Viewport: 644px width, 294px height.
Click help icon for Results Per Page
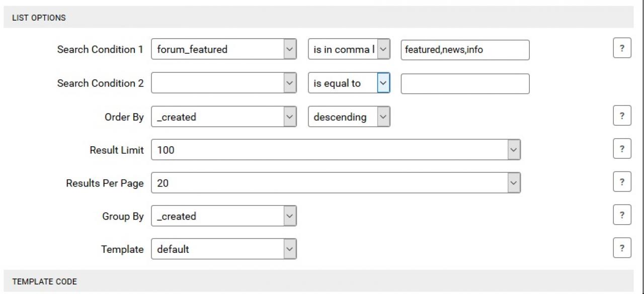click(622, 182)
